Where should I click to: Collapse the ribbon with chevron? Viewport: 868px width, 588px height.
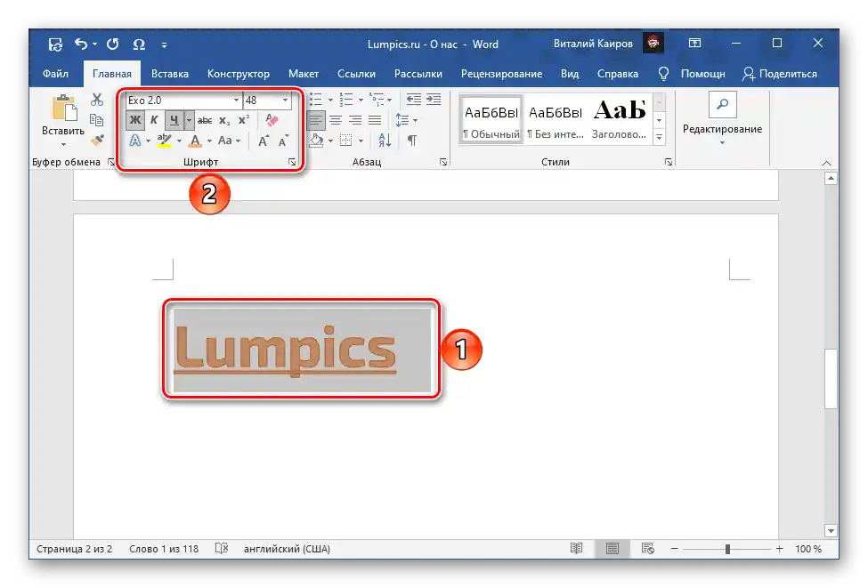point(826,163)
